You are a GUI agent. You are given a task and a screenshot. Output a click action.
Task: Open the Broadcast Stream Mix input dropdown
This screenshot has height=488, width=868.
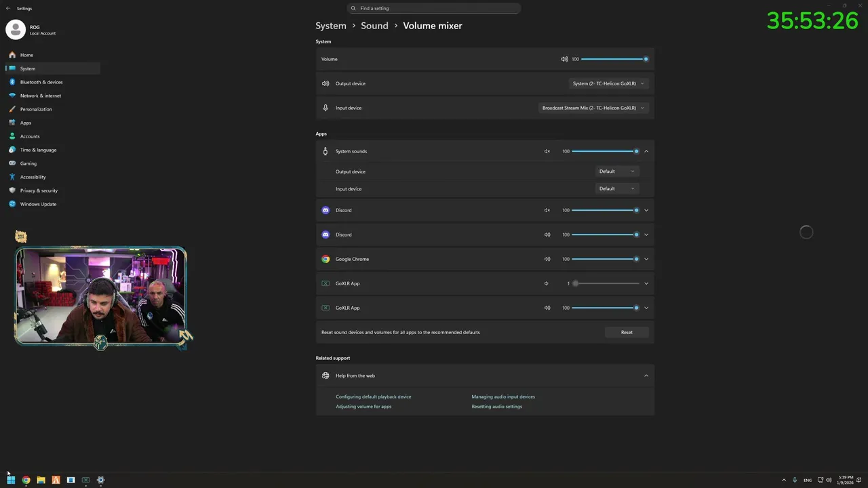tap(593, 108)
